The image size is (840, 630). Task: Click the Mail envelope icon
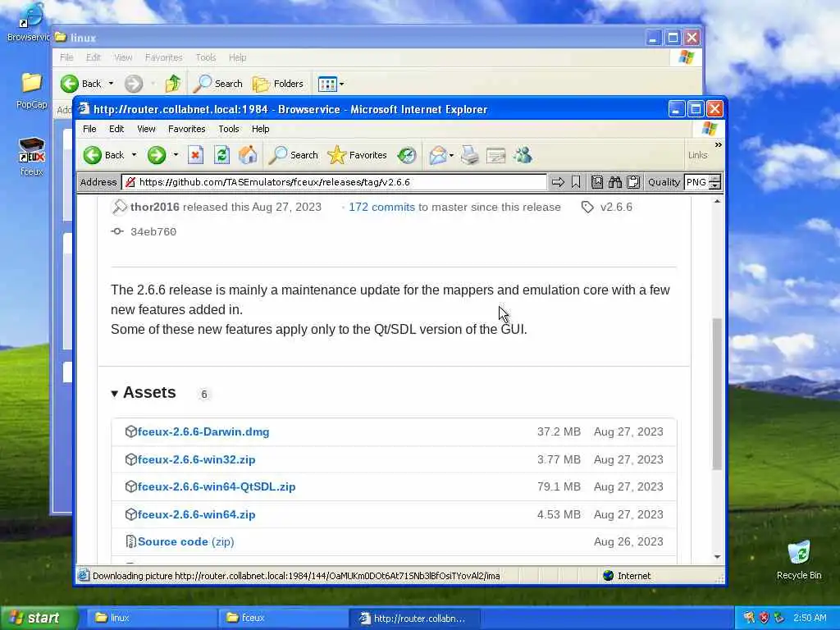tap(438, 155)
